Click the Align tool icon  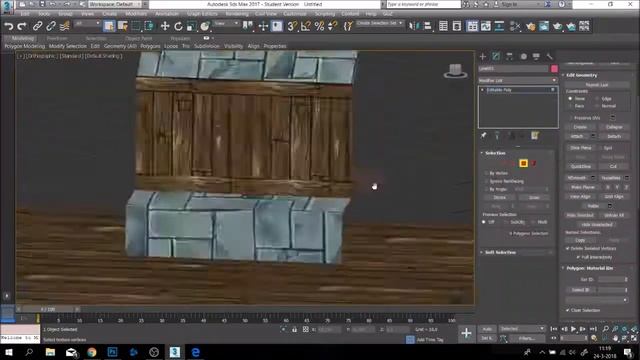[x=427, y=26]
